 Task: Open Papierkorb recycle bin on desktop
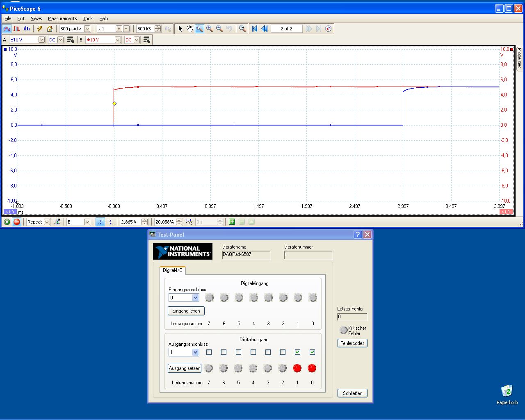pyautogui.click(x=507, y=395)
